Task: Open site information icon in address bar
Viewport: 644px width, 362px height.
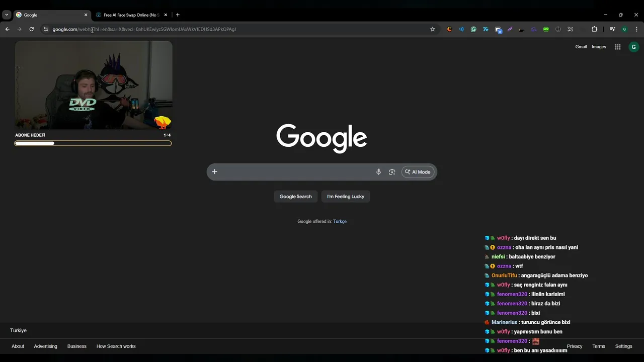Action: click(46, 29)
